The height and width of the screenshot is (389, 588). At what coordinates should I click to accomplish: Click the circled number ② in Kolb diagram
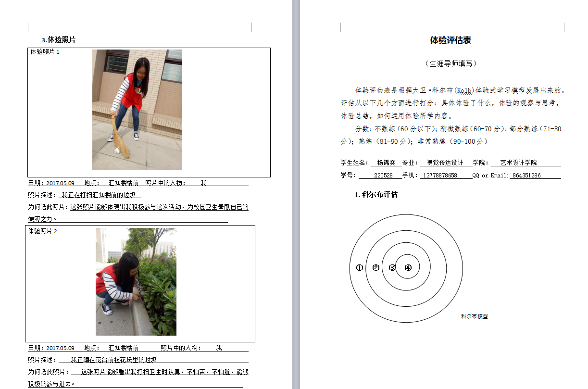(x=376, y=268)
